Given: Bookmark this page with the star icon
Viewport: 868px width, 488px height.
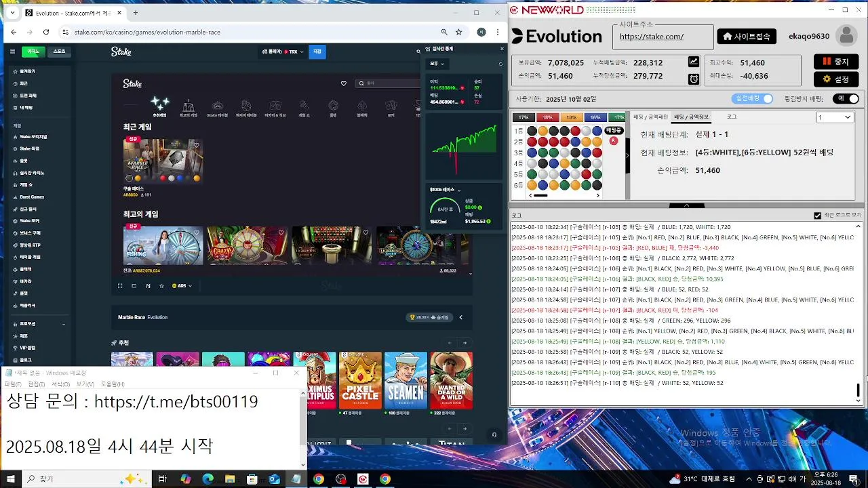Looking at the screenshot, I should pos(458,32).
